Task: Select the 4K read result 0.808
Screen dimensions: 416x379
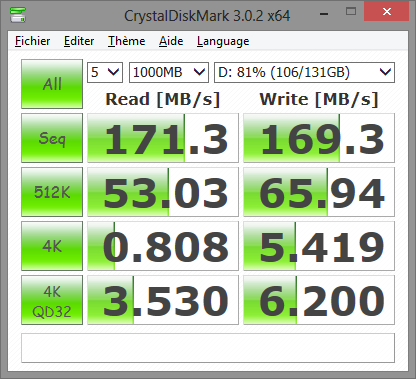Action: click(163, 246)
